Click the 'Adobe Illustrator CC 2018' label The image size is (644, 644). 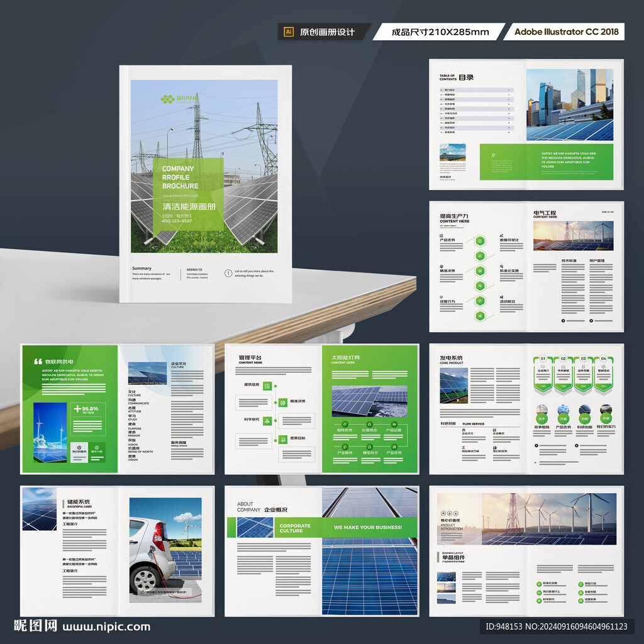pos(567,31)
